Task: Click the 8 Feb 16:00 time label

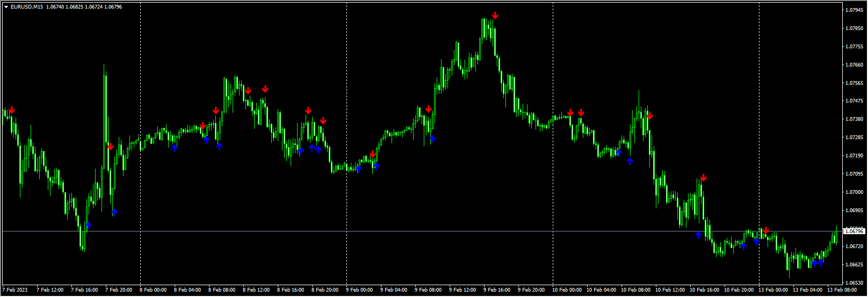Action: pos(291,290)
